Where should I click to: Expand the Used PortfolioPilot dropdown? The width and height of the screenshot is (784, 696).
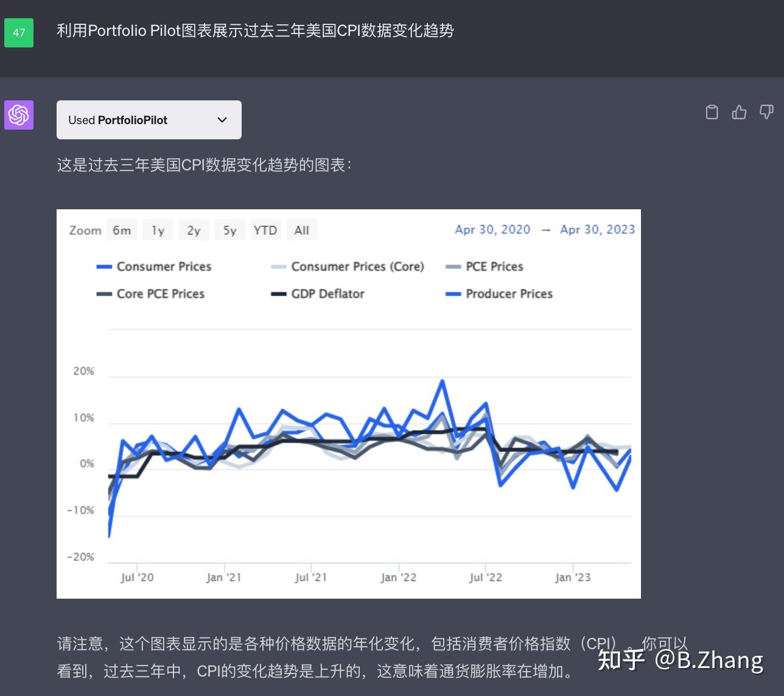click(149, 120)
